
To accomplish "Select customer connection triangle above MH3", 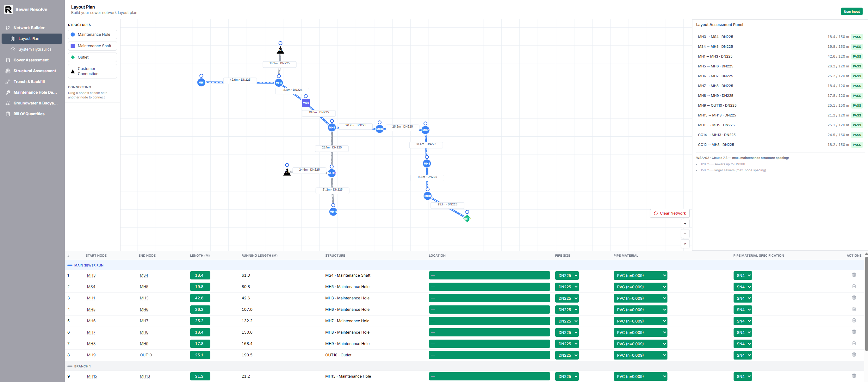I will 280,50.
